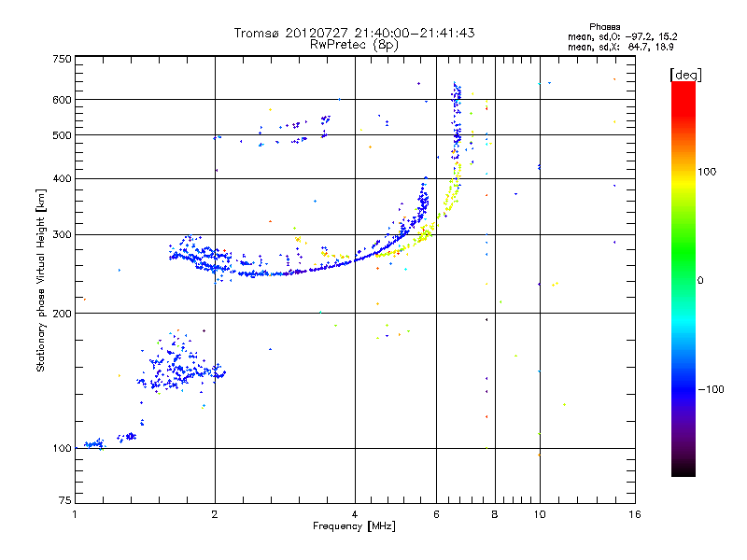Click the x-axis tick '2'
Image resolution: width=747 pixels, height=560 pixels.
[215, 514]
